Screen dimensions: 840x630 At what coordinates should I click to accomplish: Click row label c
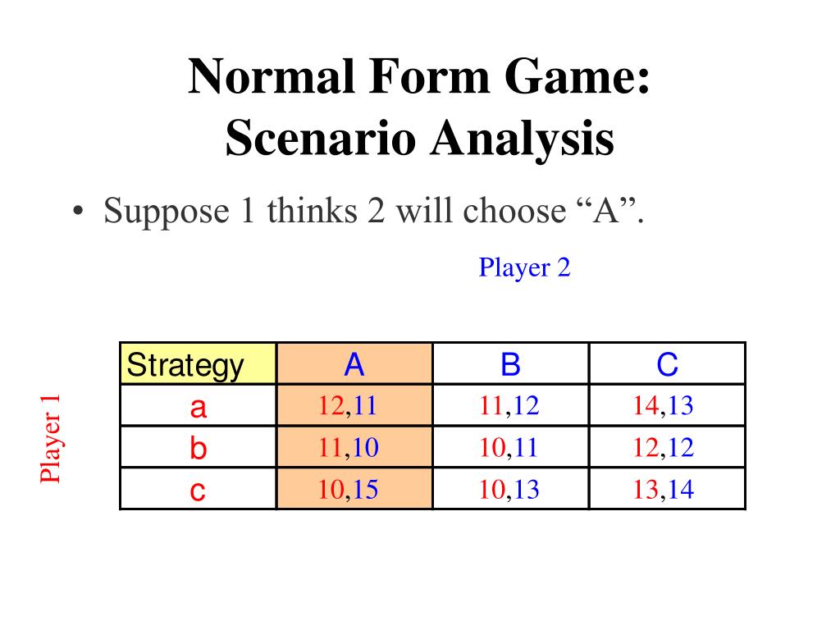coord(199,489)
